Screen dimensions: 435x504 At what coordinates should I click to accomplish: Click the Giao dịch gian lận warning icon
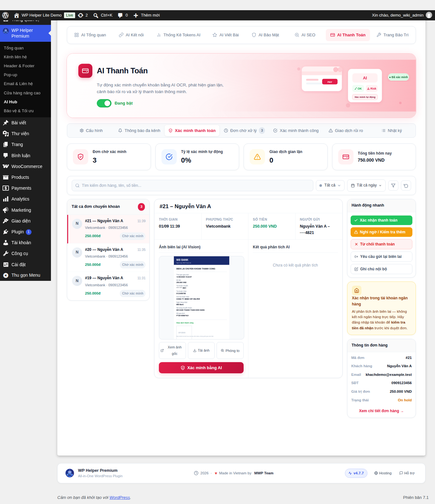[x=257, y=157]
